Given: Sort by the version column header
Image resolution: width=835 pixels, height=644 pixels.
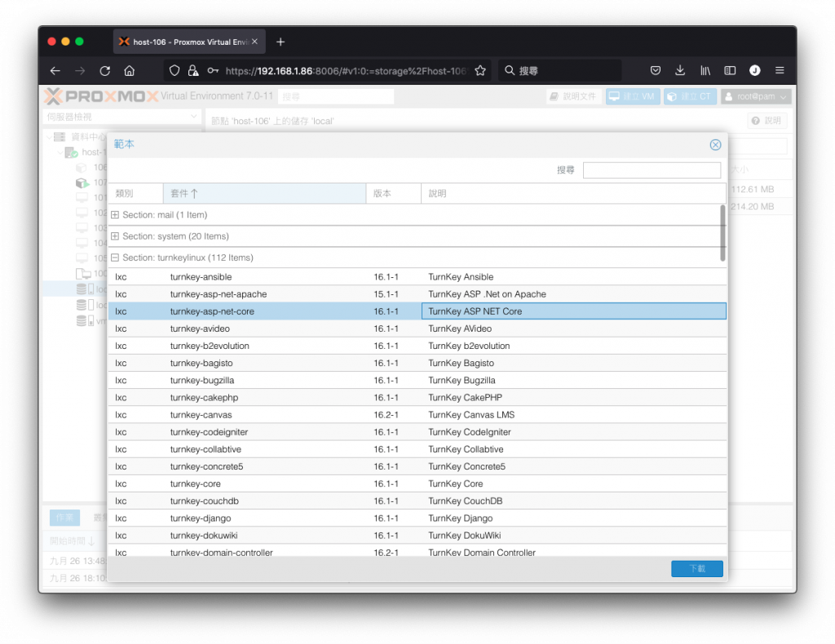Looking at the screenshot, I should coord(394,194).
